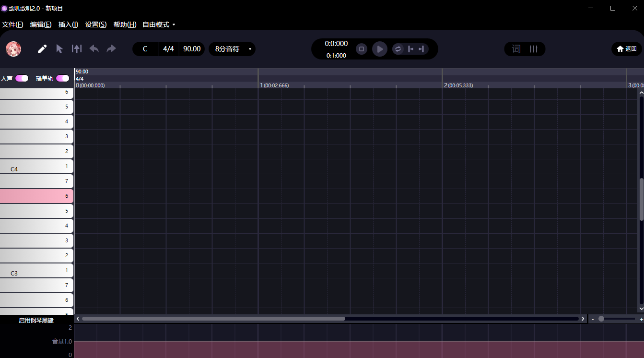Toggle loop playback icon

point(398,49)
